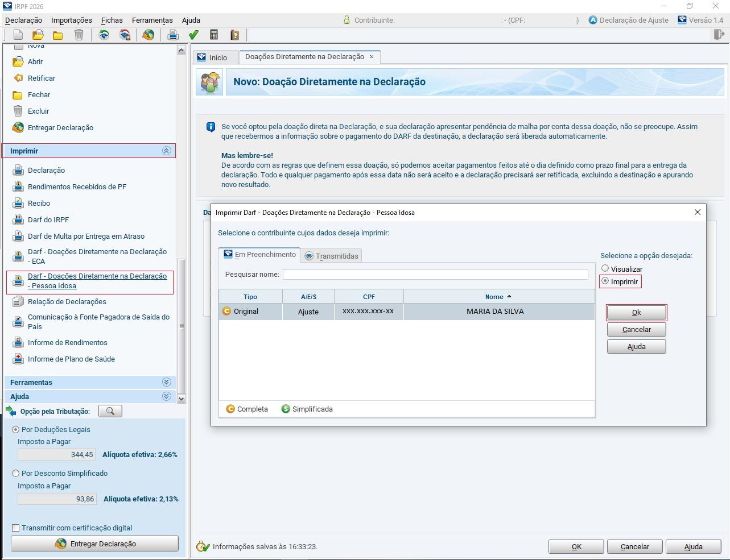Image resolution: width=730 pixels, height=560 pixels.
Task: Choose Por Desconto Simplificado taxation option
Action: coord(15,473)
